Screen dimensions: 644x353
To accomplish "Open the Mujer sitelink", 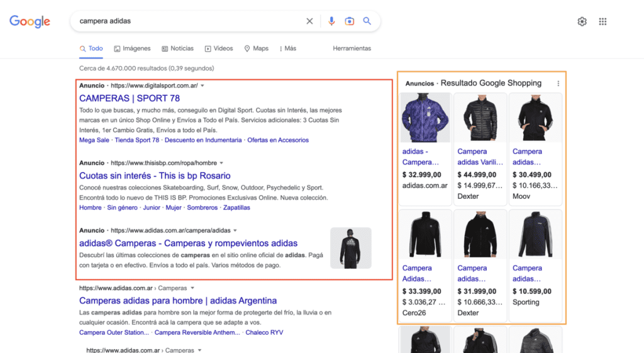I will tap(174, 208).
